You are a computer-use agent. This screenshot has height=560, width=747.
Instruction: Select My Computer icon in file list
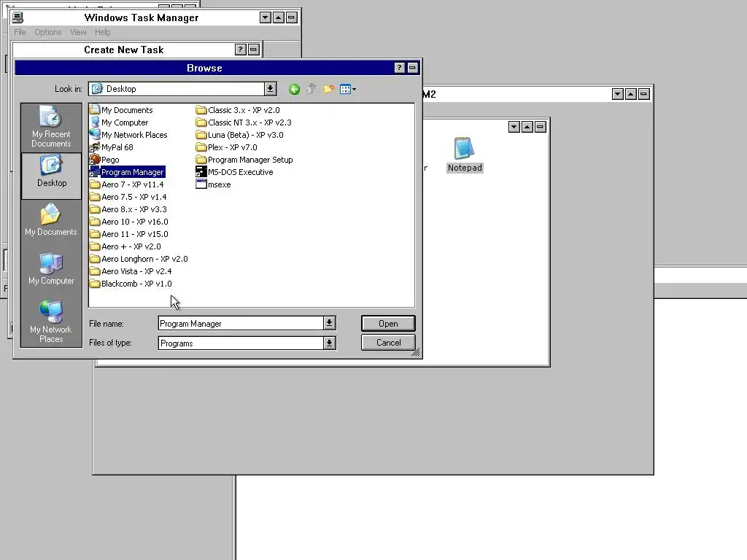point(119,122)
